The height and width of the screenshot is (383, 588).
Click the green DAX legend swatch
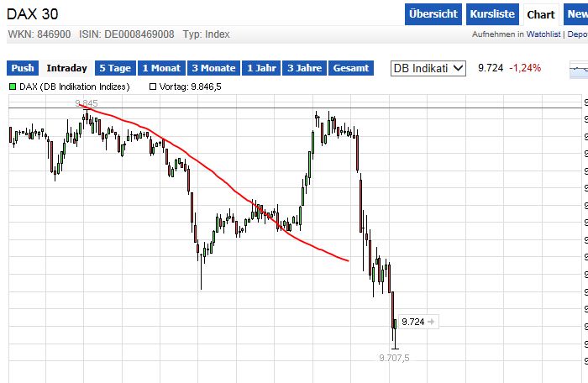click(13, 87)
